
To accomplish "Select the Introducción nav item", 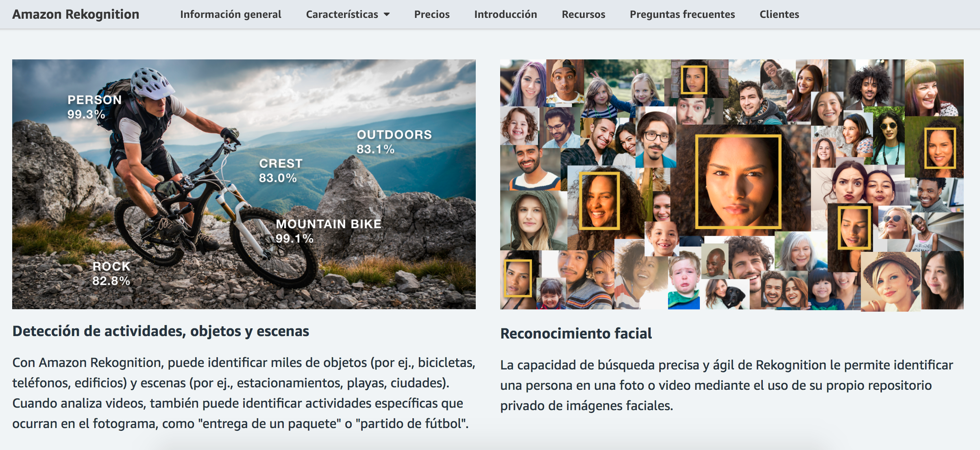I will coord(505,14).
